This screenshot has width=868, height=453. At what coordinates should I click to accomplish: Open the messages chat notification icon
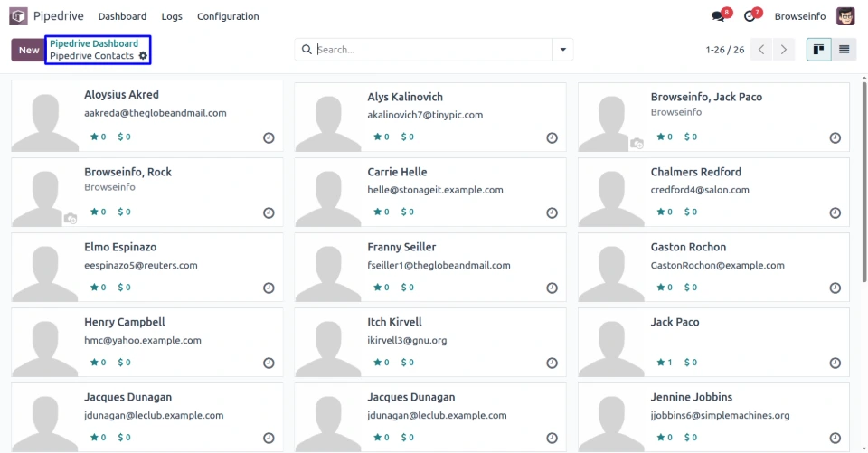pos(719,16)
